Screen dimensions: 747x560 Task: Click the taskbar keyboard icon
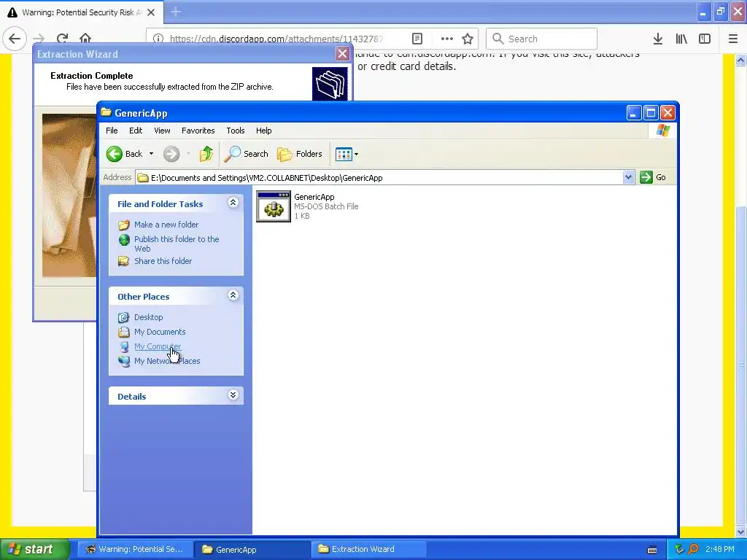(652, 550)
